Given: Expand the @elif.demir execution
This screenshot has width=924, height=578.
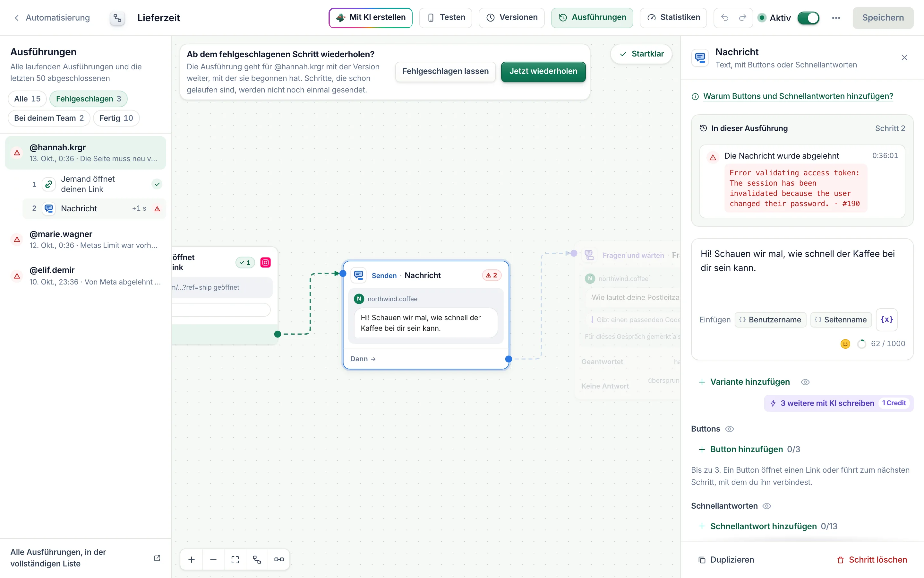Looking at the screenshot, I should pos(86,276).
